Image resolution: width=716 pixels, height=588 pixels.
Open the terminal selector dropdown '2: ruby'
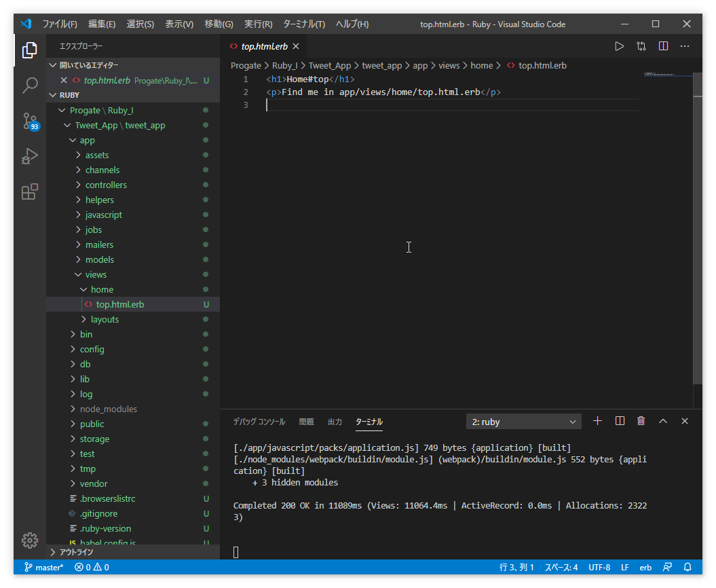pos(524,422)
